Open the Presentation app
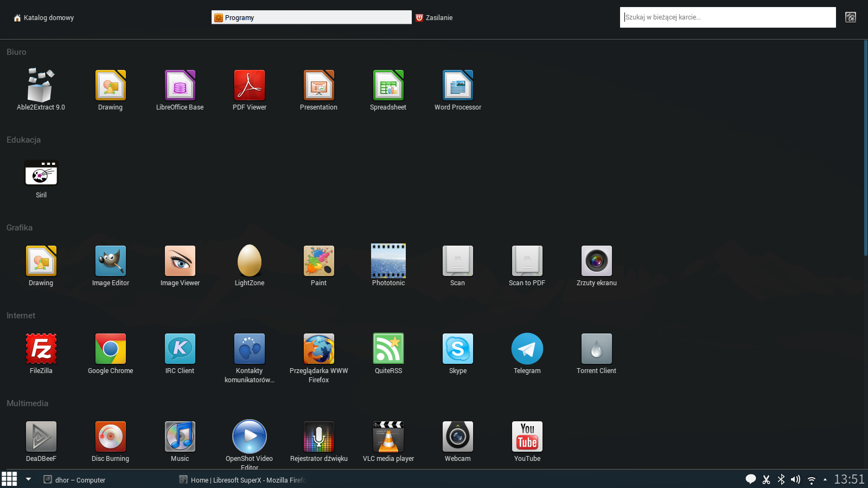 point(318,89)
